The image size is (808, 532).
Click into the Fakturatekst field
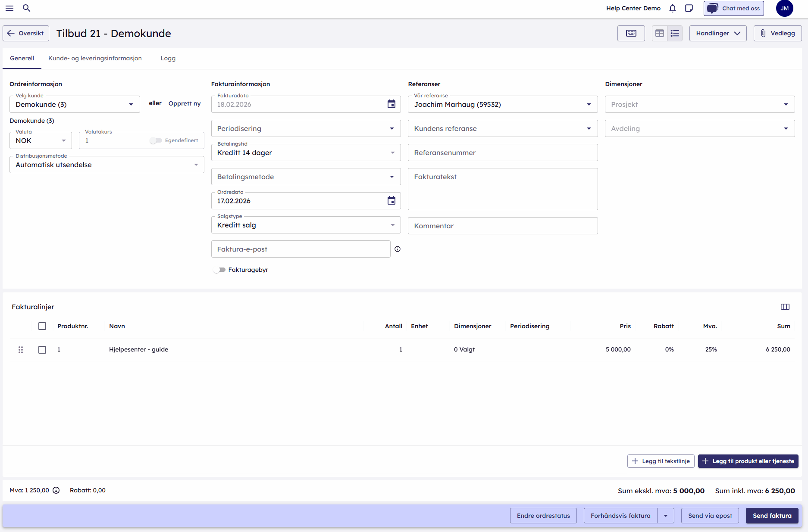coord(502,189)
